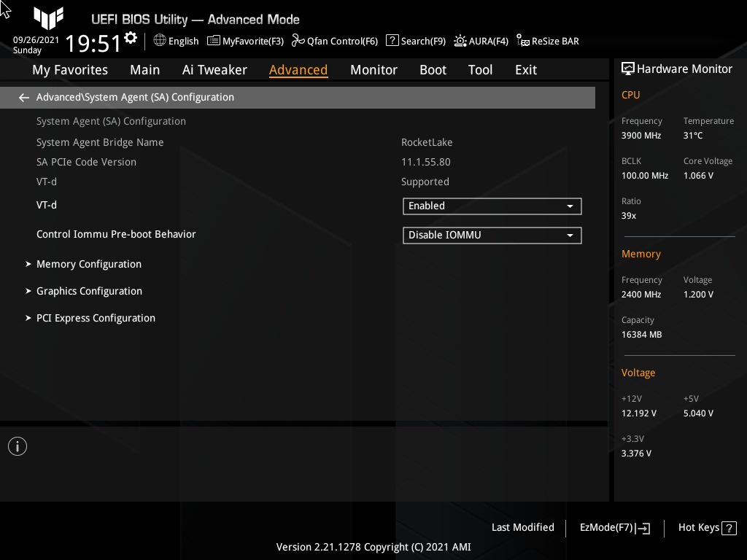Expand PCI Express Configuration
The image size is (747, 560).
tap(96, 318)
